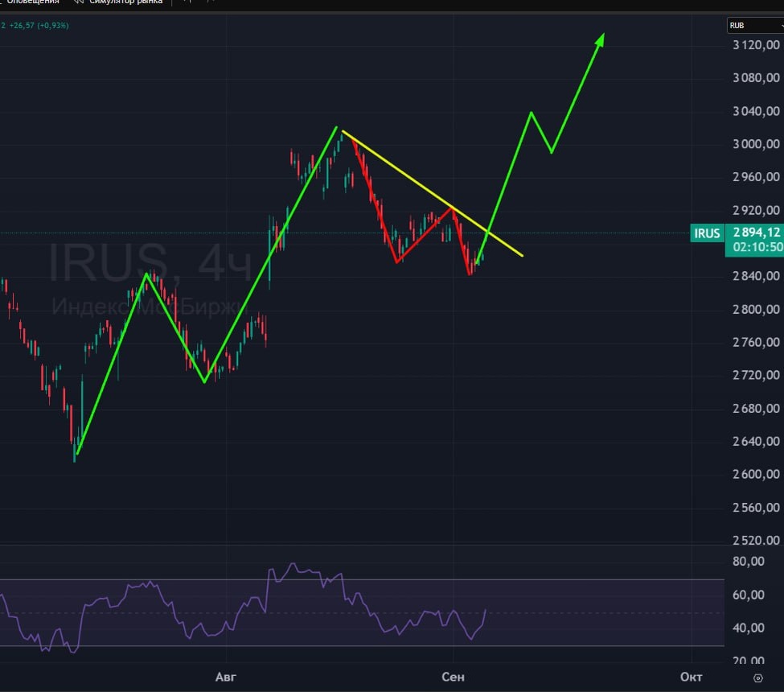Viewport: 784px width, 692px height.
Task: Click the IRUS symbol label on price scale
Action: [707, 233]
